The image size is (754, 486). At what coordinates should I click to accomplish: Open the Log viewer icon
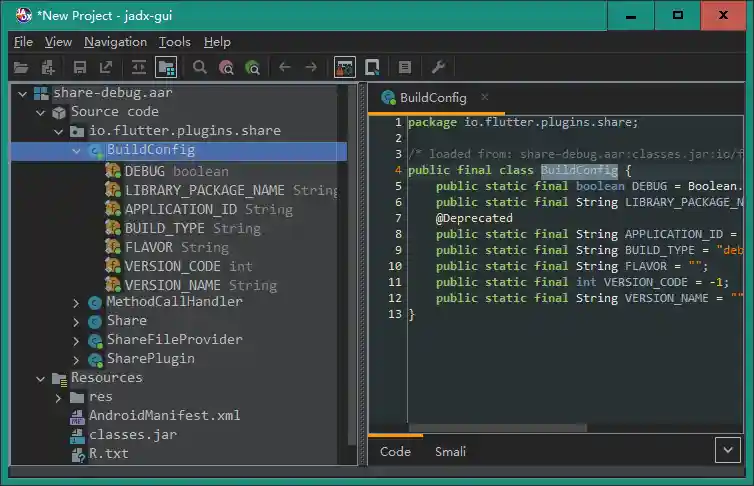(x=405, y=67)
